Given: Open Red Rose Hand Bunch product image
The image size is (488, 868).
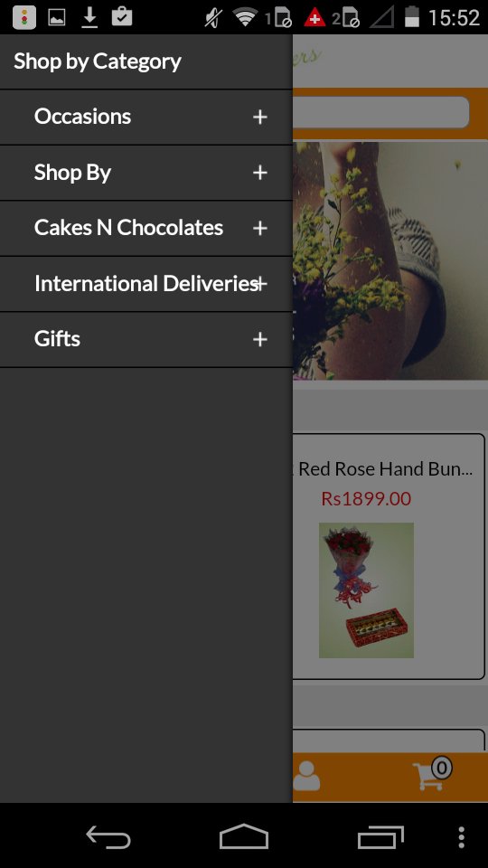Looking at the screenshot, I should [x=366, y=590].
